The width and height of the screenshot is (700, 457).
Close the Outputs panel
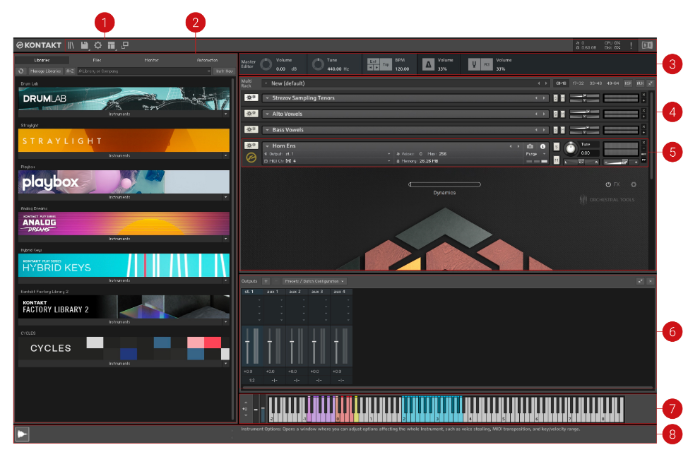pos(650,281)
